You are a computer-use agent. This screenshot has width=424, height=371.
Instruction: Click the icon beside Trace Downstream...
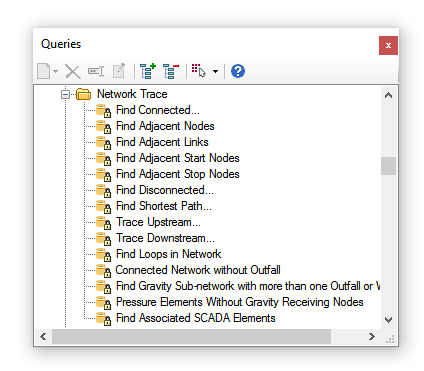[103, 239]
